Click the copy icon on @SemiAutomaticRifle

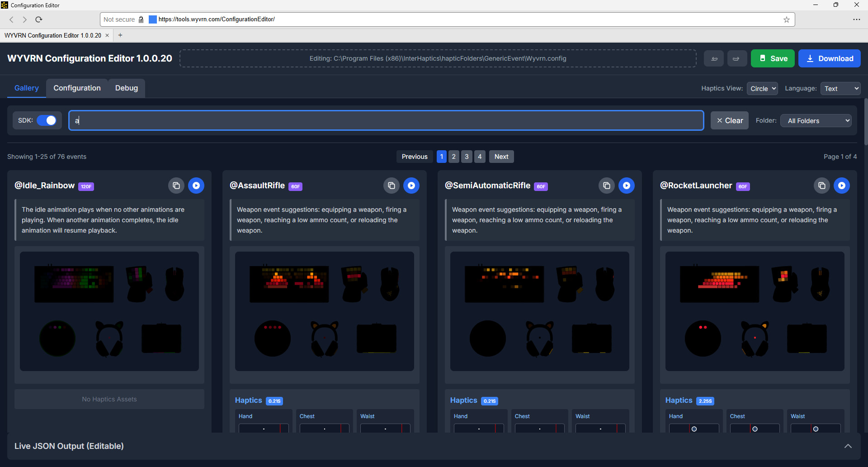click(x=606, y=186)
